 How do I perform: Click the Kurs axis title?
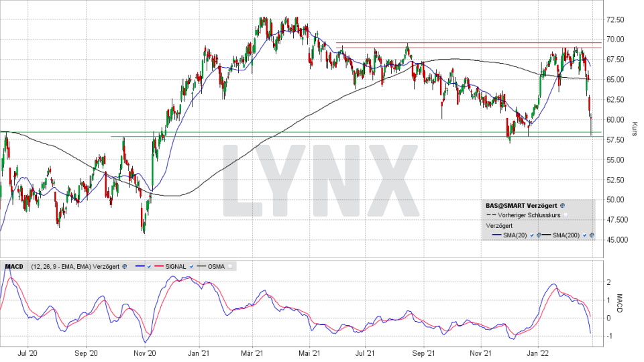coord(635,129)
